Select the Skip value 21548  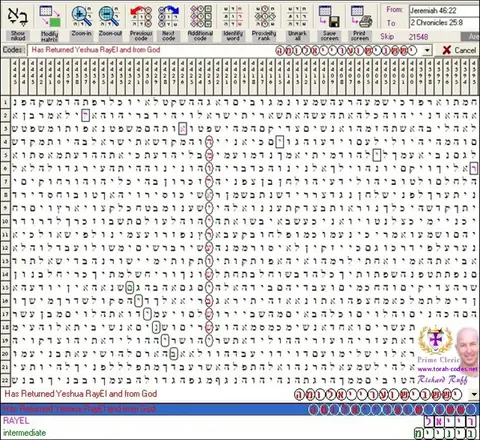(x=418, y=37)
